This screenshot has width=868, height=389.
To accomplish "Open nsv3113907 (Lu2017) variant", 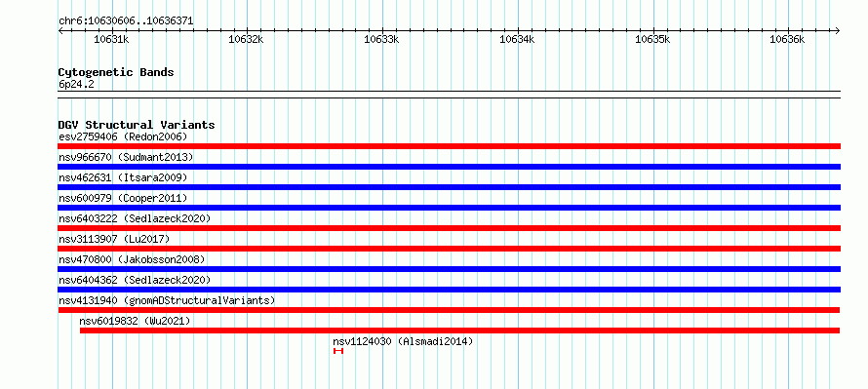I will (114, 239).
